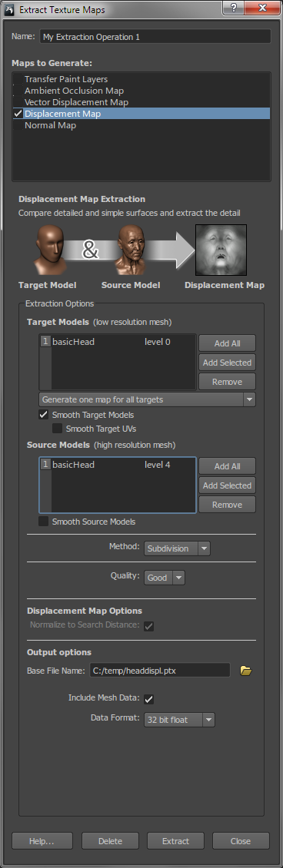Enable the Normal Map checkbox
The width and height of the screenshot is (283, 868).
coord(18,125)
